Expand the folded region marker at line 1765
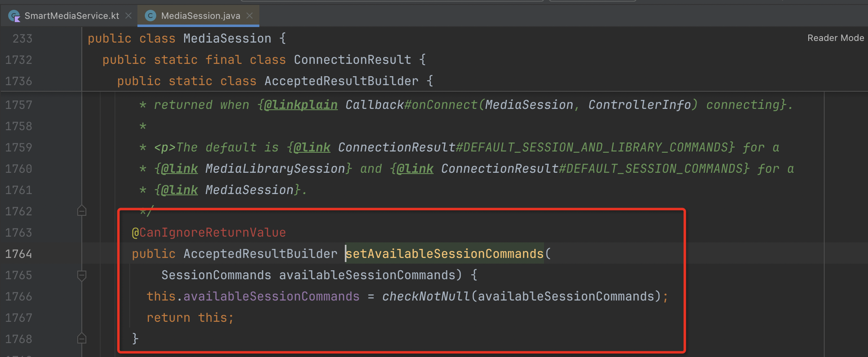The image size is (868, 357). click(x=81, y=275)
